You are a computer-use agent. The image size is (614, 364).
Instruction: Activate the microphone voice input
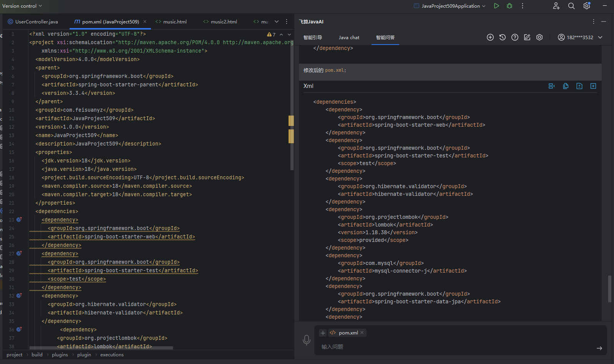coord(307,340)
